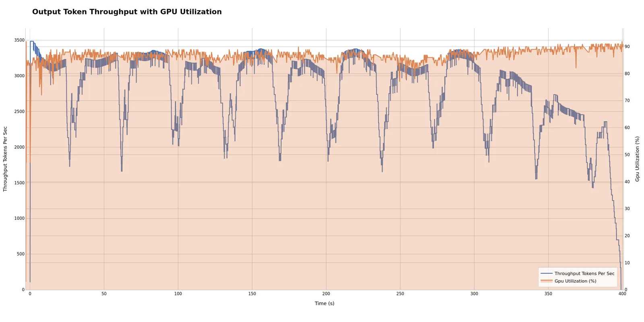Screen dimensions: 644x322
Task: Click the 80 tick on the GPU utilization axis
Action: pos(627,74)
